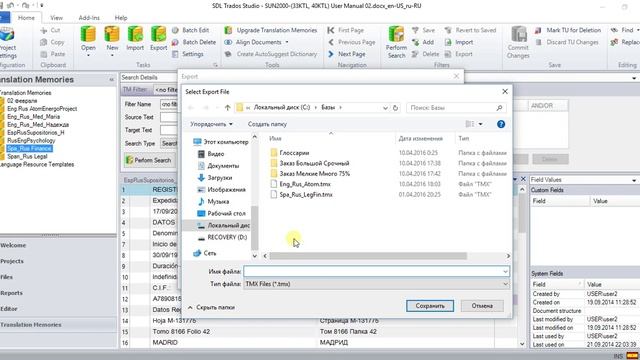Select RusEngPsychology translation memory

(x=31, y=140)
